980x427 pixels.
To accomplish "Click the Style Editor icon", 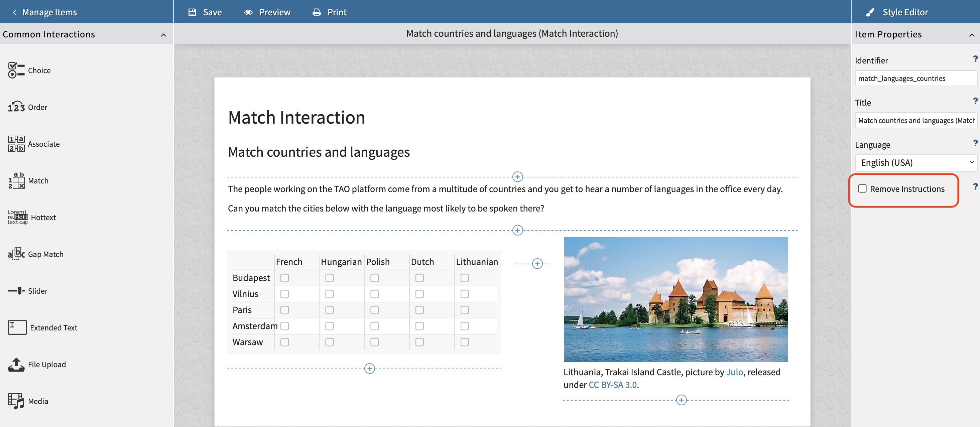I will (x=869, y=11).
